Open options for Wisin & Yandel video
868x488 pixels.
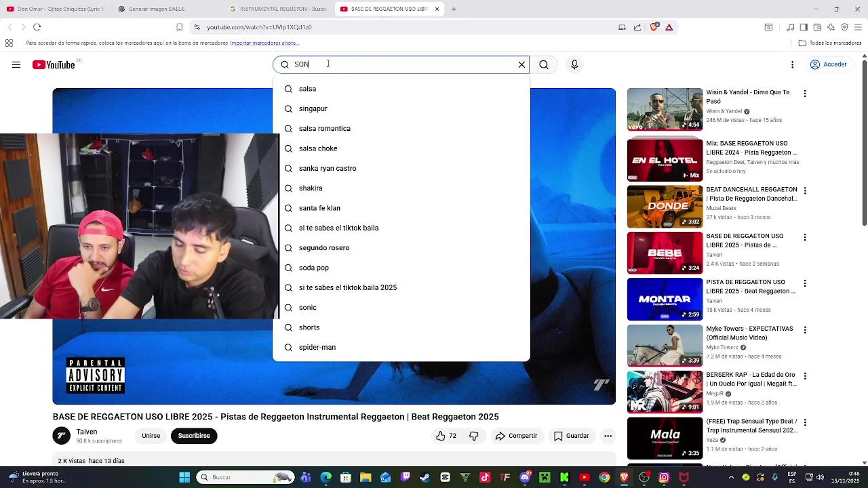coord(805,94)
